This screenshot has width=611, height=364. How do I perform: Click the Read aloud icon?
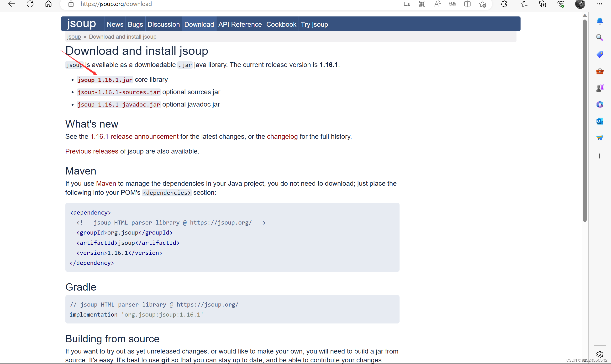point(437,4)
